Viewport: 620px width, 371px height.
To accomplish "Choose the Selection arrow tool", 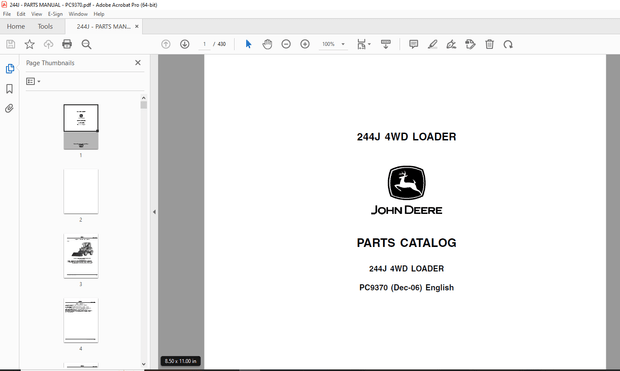I will click(x=248, y=44).
